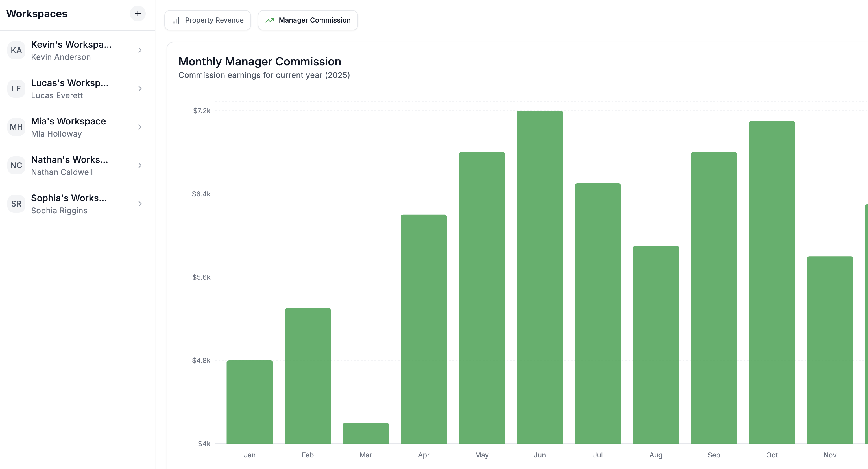This screenshot has height=469, width=868.
Task: Click the June commission bar
Action: [x=540, y=277]
